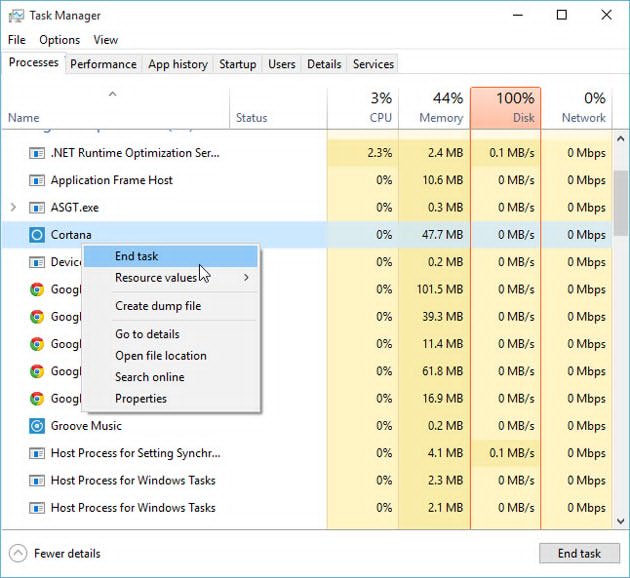Click the Groove Music app icon
Screen dimensions: 630x578
(37, 426)
